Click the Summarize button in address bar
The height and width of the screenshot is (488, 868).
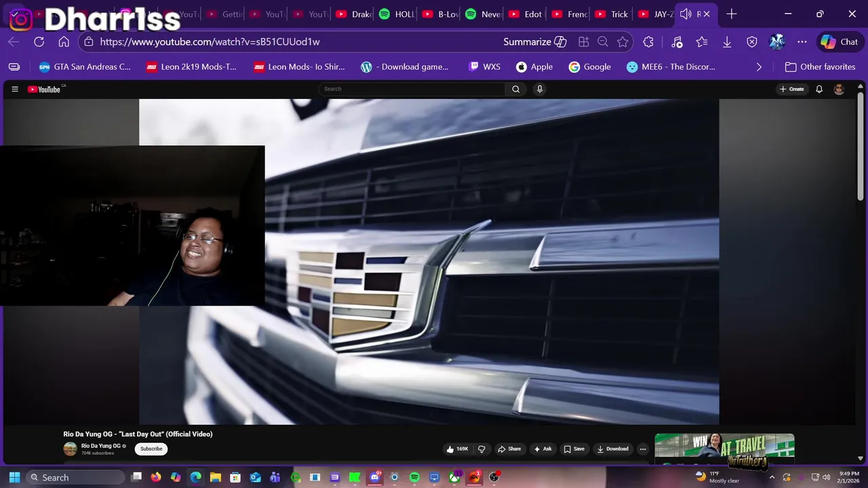[x=534, y=42]
